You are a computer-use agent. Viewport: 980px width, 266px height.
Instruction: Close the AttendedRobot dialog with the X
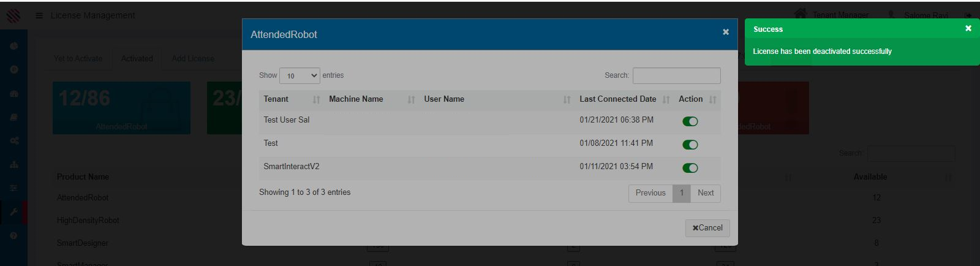click(726, 32)
